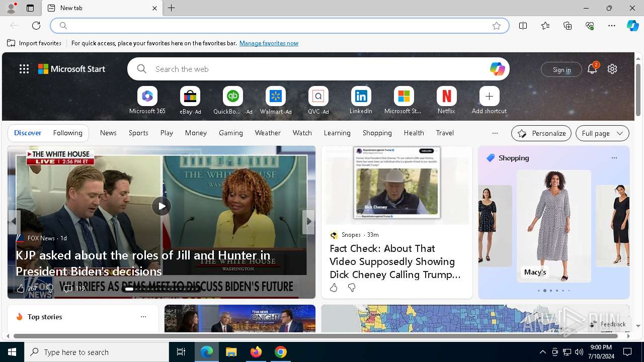Like the Snopes fact check article
The width and height of the screenshot is (644, 362).
point(334,288)
